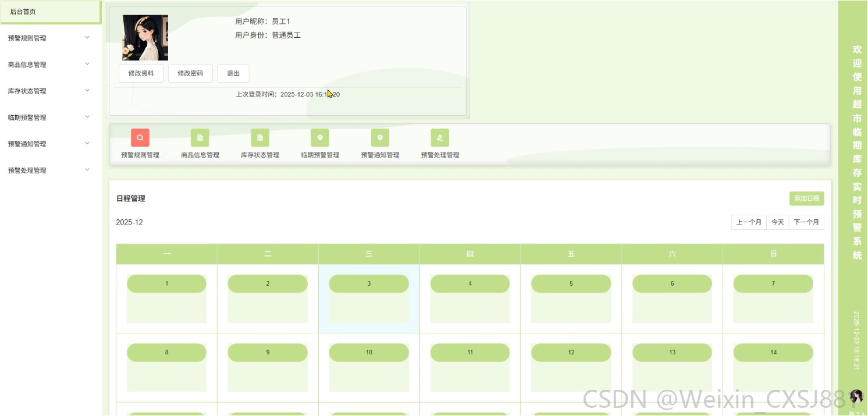Select calendar day 8
The image size is (868, 416).
coord(166,353)
